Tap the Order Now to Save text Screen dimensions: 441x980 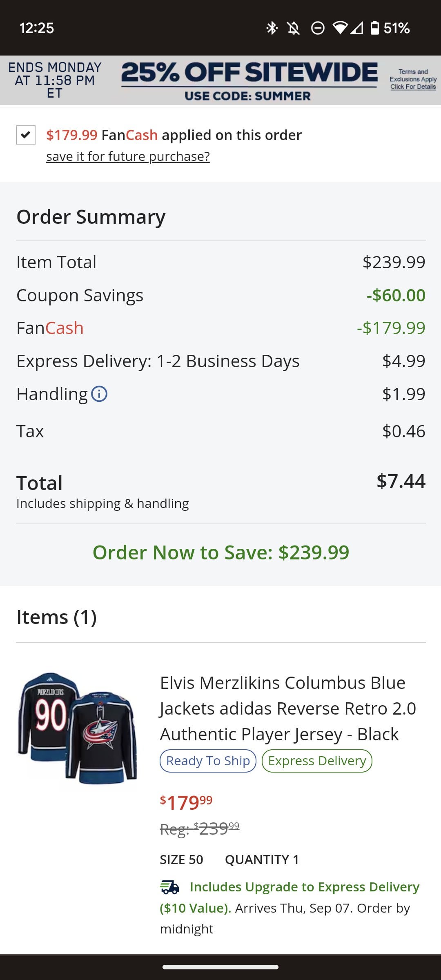pos(220,552)
